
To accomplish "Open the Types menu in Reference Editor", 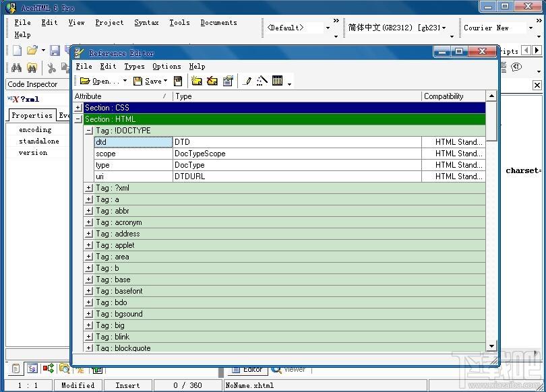I will (134, 66).
